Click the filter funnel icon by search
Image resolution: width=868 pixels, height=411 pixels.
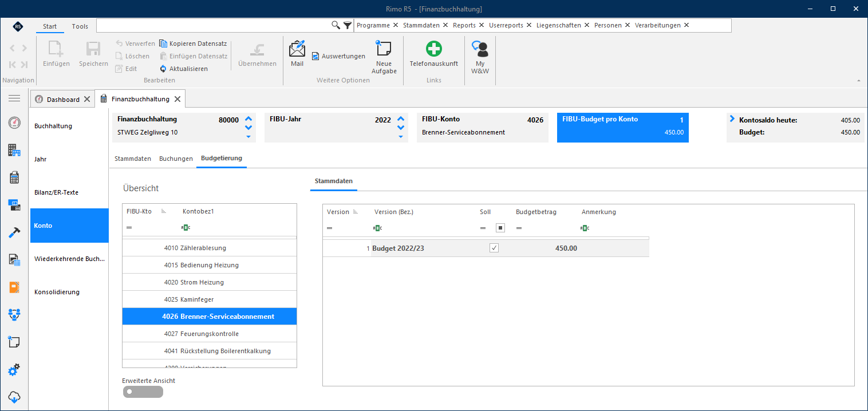click(348, 25)
